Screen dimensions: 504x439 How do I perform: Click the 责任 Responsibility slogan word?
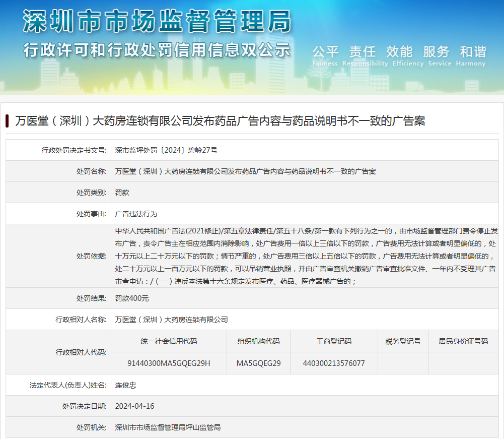(365, 55)
